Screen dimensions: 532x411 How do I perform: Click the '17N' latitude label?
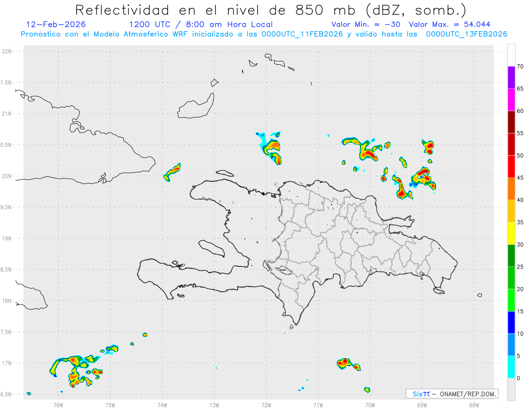(x=8, y=363)
